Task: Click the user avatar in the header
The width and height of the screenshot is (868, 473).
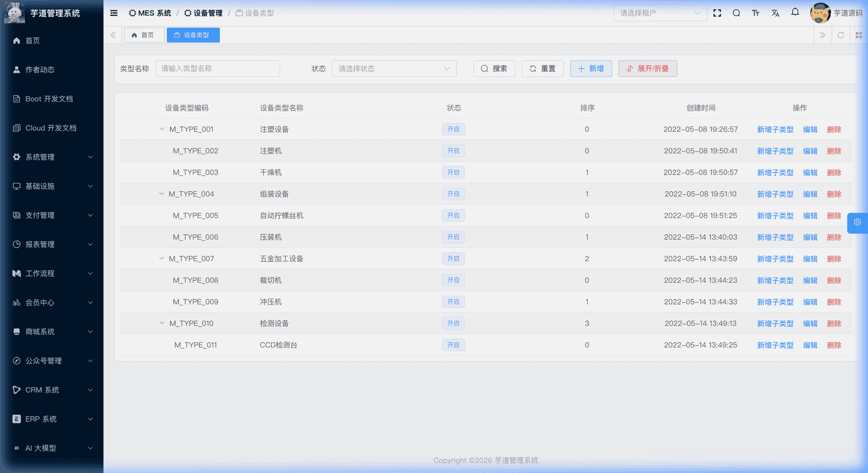Action: (x=820, y=13)
